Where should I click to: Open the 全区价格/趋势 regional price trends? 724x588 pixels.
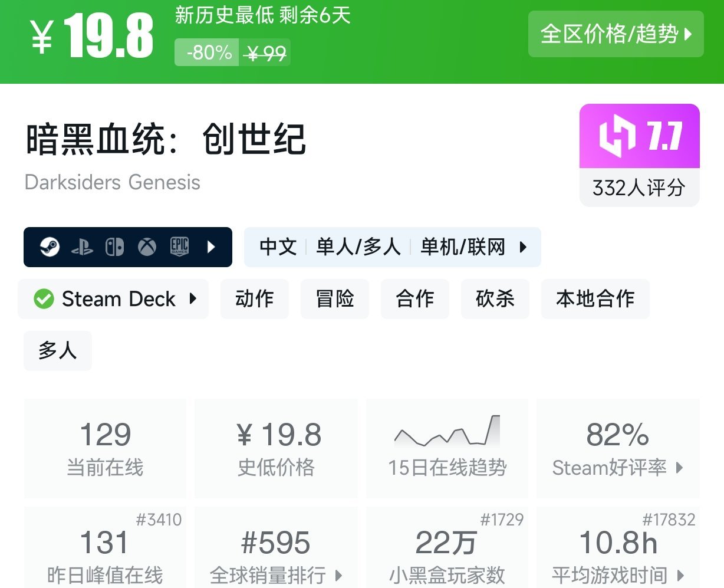coord(616,34)
